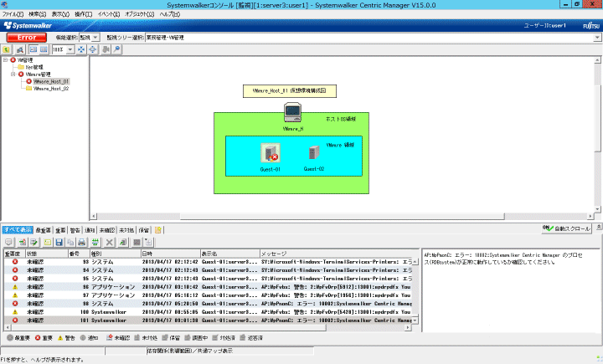Image resolution: width=603 pixels, height=364 pixels.
Task: Switch to the 通知 event tab
Action: tap(90, 230)
